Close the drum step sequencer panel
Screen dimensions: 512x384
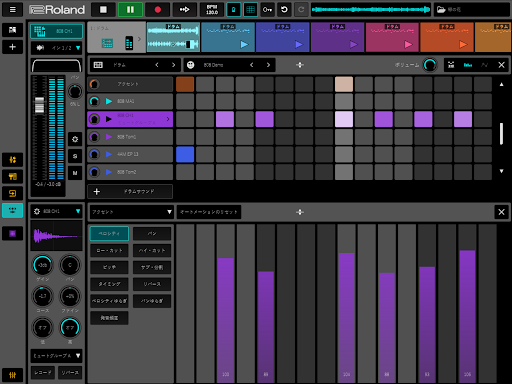pos(501,65)
